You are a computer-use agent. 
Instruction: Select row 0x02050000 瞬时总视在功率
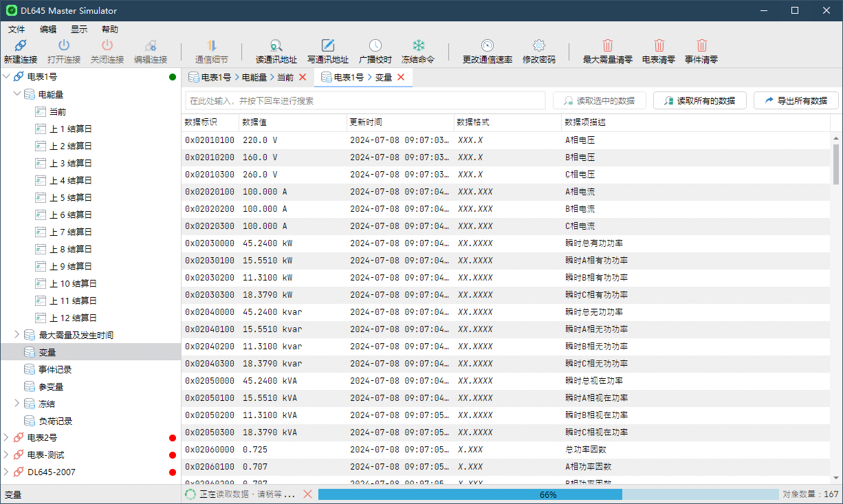point(506,381)
